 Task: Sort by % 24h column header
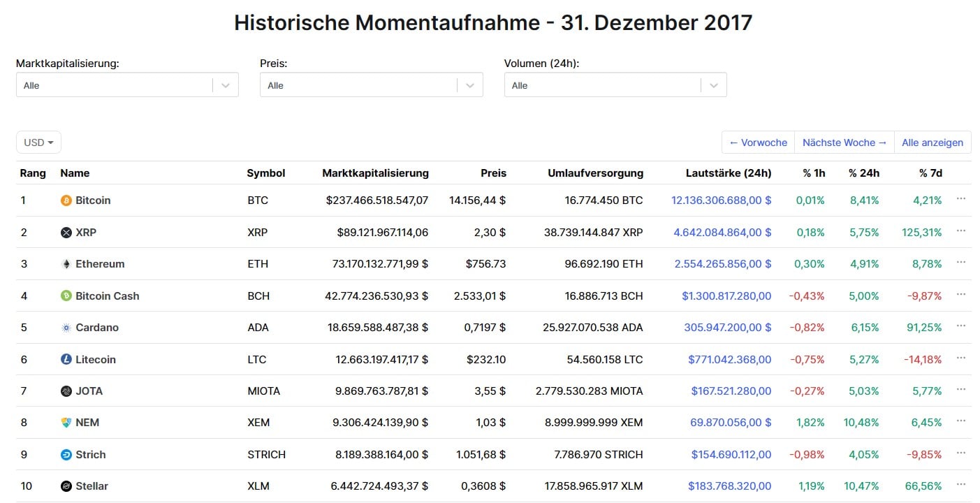(864, 173)
